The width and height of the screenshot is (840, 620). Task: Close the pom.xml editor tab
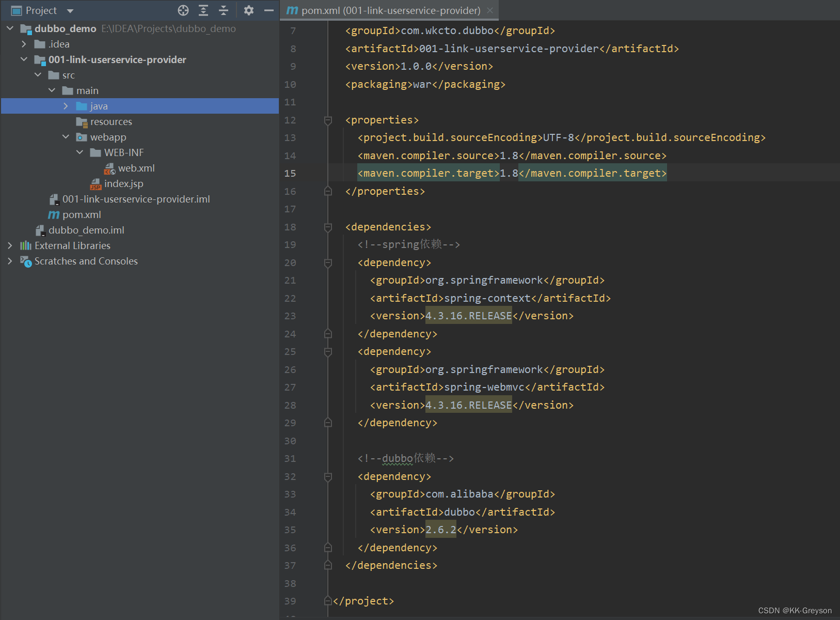point(490,10)
